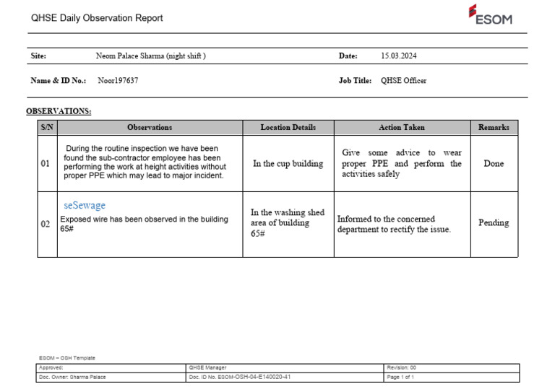Click the blue seSewage text
The height and width of the screenshot is (392, 555).
pyautogui.click(x=85, y=206)
